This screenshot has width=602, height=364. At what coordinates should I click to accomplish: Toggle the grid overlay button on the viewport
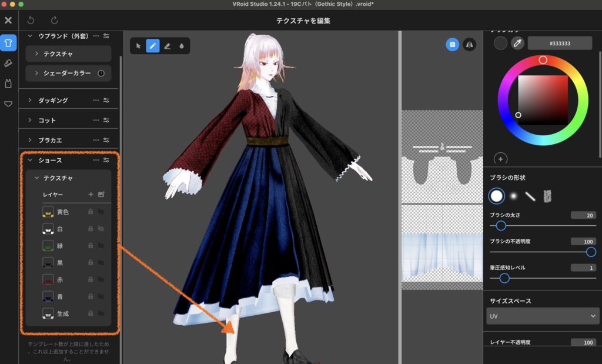453,44
